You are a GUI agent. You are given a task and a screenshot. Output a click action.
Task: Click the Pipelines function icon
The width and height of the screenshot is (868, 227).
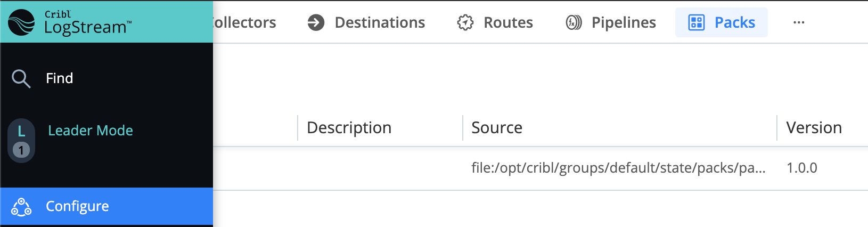574,22
